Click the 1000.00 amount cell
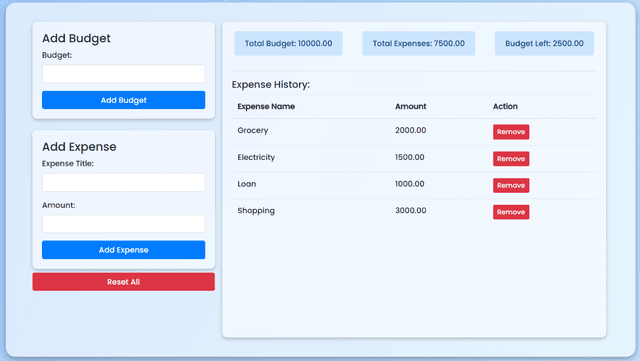640x361 pixels. 410,184
